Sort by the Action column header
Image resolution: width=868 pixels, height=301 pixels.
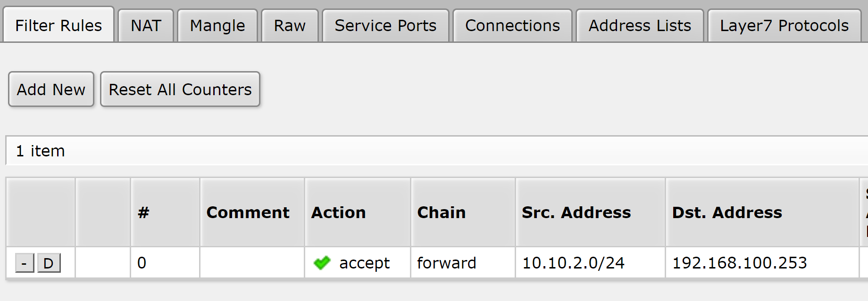[338, 212]
